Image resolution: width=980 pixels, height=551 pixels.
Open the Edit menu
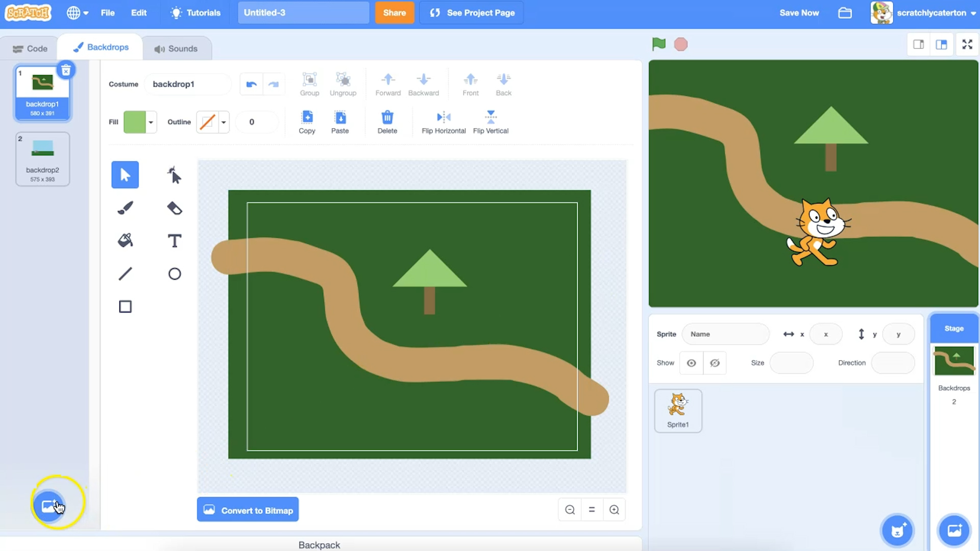pos(139,13)
